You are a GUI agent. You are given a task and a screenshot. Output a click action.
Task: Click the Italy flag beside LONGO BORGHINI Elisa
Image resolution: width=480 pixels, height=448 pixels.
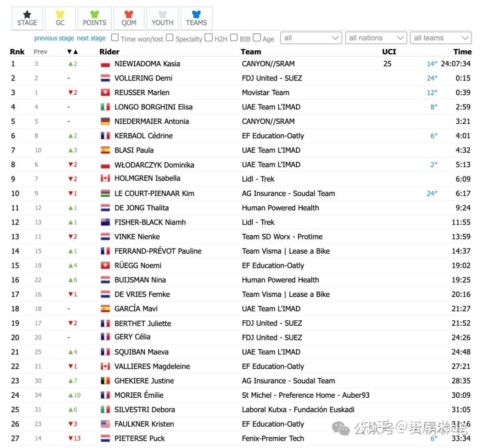tap(105, 107)
